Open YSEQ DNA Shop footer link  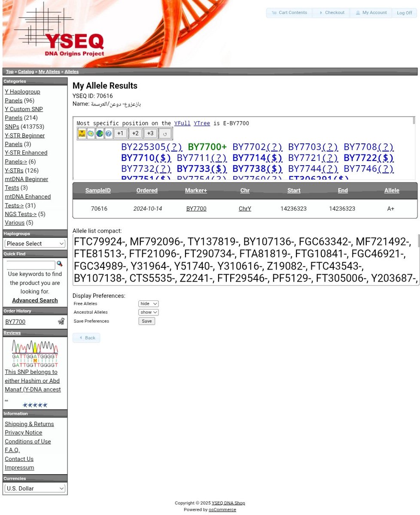[x=228, y=503]
